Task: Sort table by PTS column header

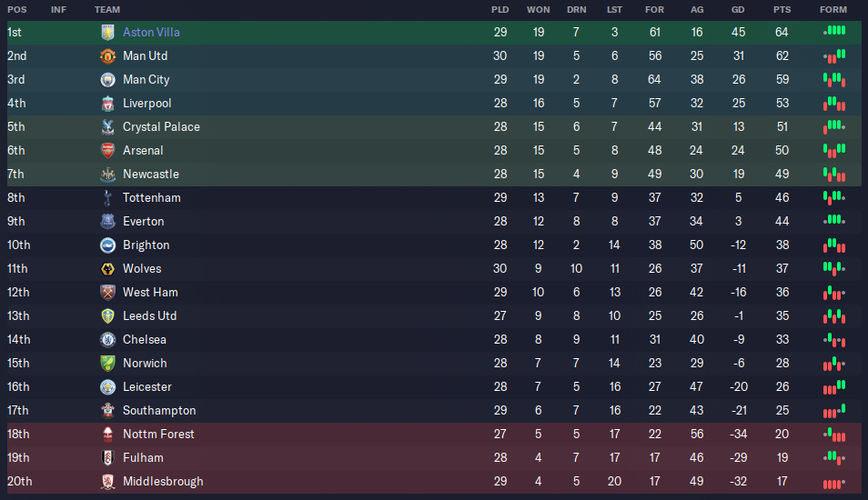Action: (782, 10)
